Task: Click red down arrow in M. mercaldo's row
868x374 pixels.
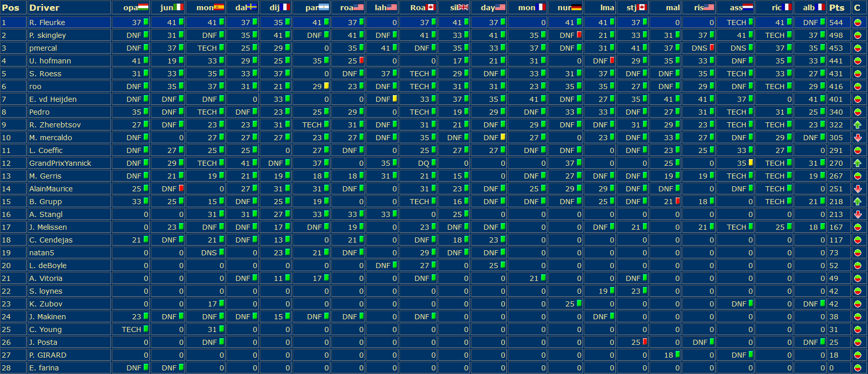Action: tap(858, 138)
